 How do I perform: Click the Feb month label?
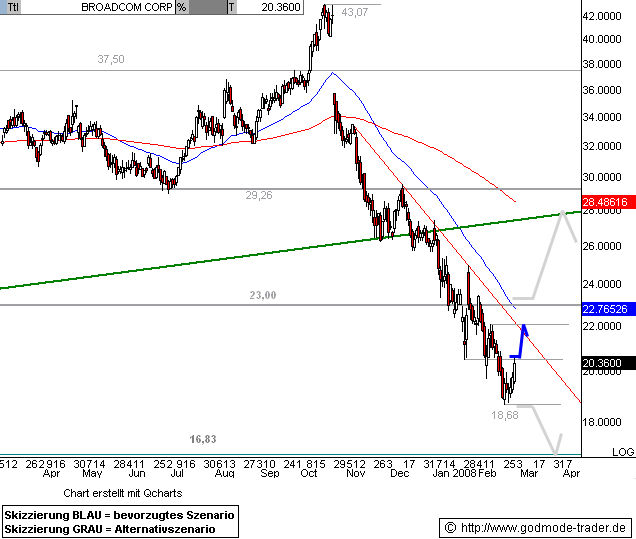(487, 473)
